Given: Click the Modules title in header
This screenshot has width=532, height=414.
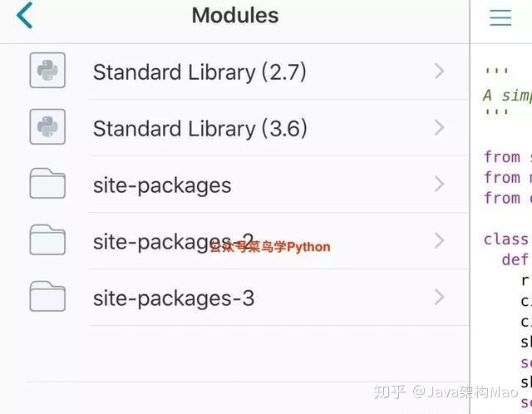Looking at the screenshot, I should click(235, 16).
